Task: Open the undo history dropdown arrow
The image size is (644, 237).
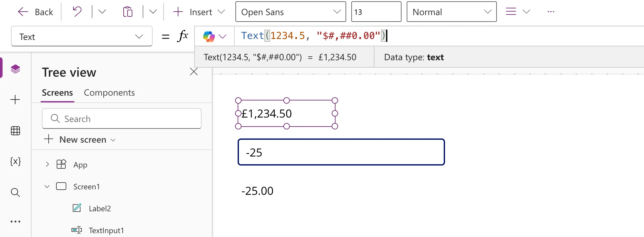Action: point(102,12)
